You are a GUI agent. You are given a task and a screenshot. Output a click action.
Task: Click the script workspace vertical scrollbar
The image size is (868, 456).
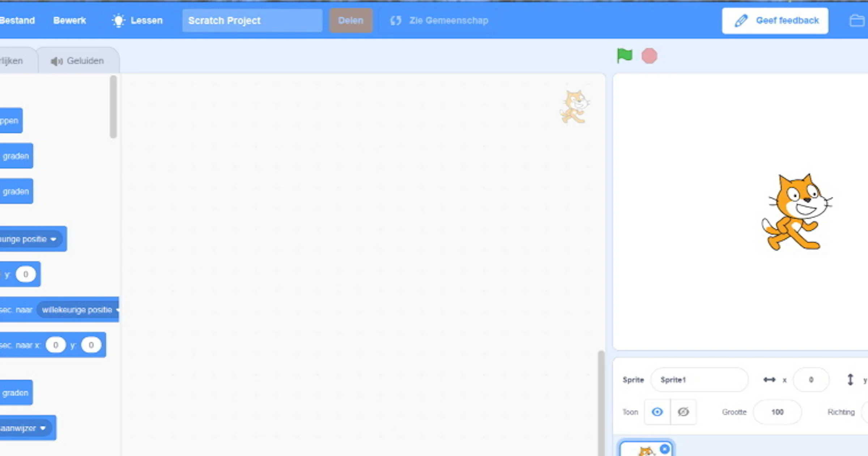pos(601,403)
